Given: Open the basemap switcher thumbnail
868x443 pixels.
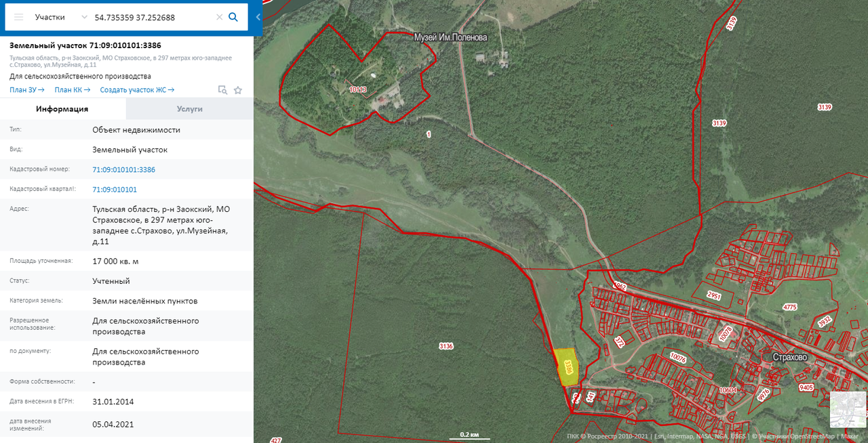Looking at the screenshot, I should 848,410.
